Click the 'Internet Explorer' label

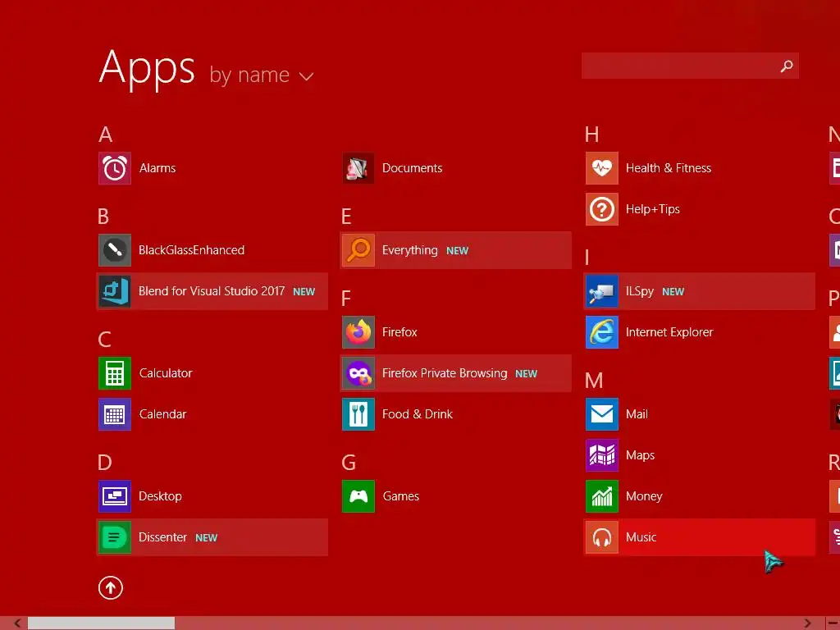[669, 332]
